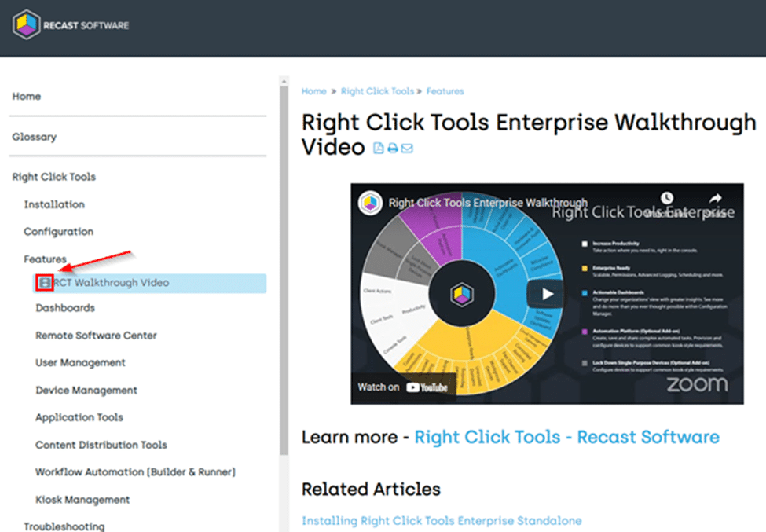Click the video icon beside RCT Walkthrough Video

pyautogui.click(x=45, y=282)
